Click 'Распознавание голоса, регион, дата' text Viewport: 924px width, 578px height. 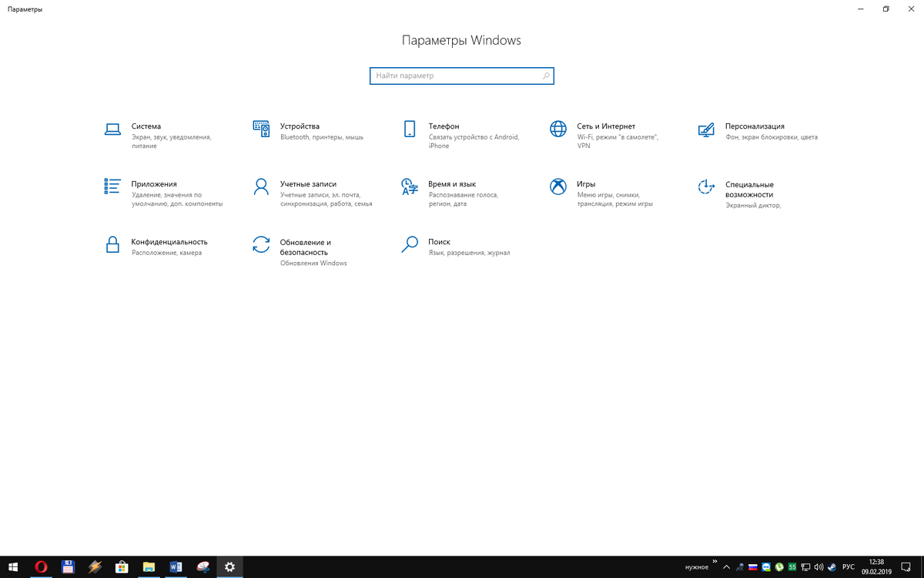click(x=464, y=200)
